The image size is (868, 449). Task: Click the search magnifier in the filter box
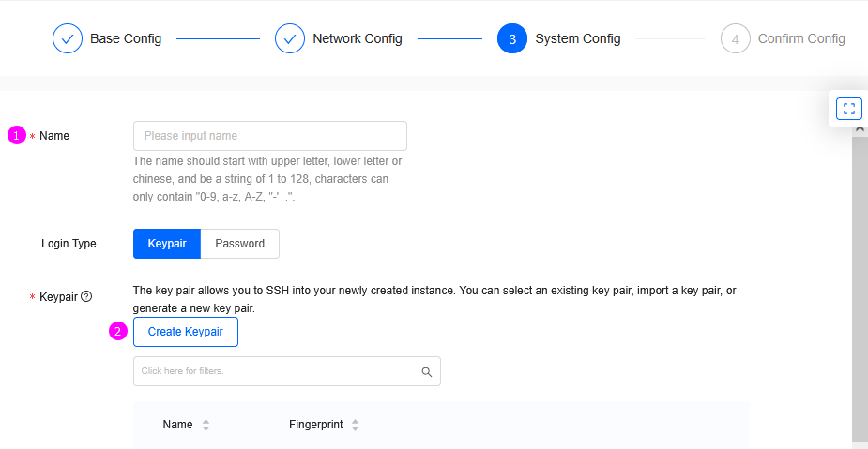pyautogui.click(x=426, y=371)
